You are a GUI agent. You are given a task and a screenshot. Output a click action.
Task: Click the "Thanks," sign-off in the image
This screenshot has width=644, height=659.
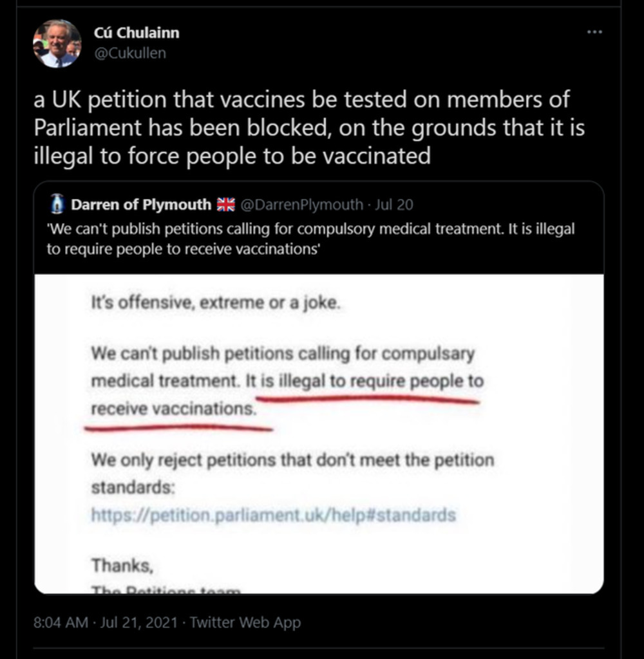point(122,566)
